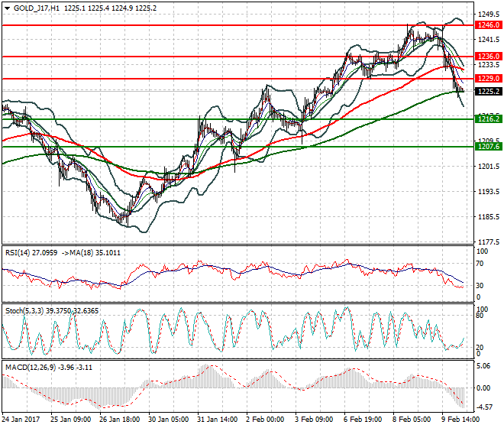
Task: Click the 1241.5 price scale value
Action: pos(489,40)
